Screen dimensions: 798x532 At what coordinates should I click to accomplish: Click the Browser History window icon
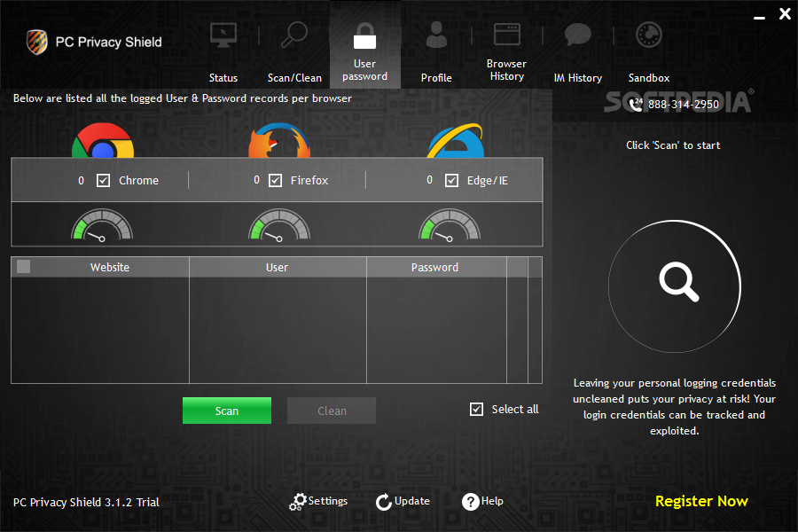507,34
